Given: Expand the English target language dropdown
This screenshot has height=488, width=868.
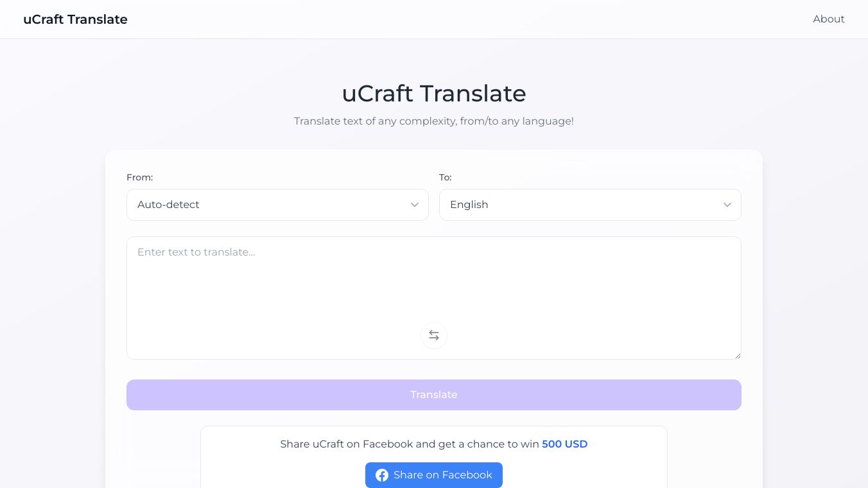Looking at the screenshot, I should click(x=589, y=205).
